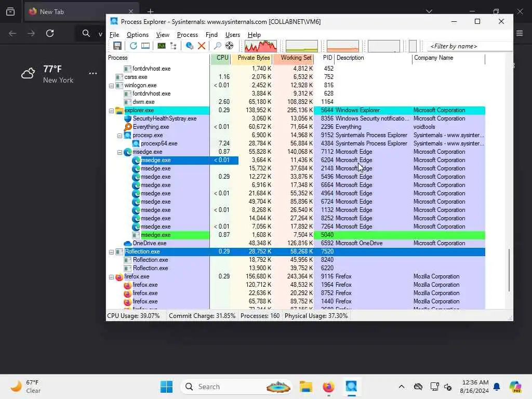Click Commit Charge in the status bar
532x399 pixels.
point(202,316)
